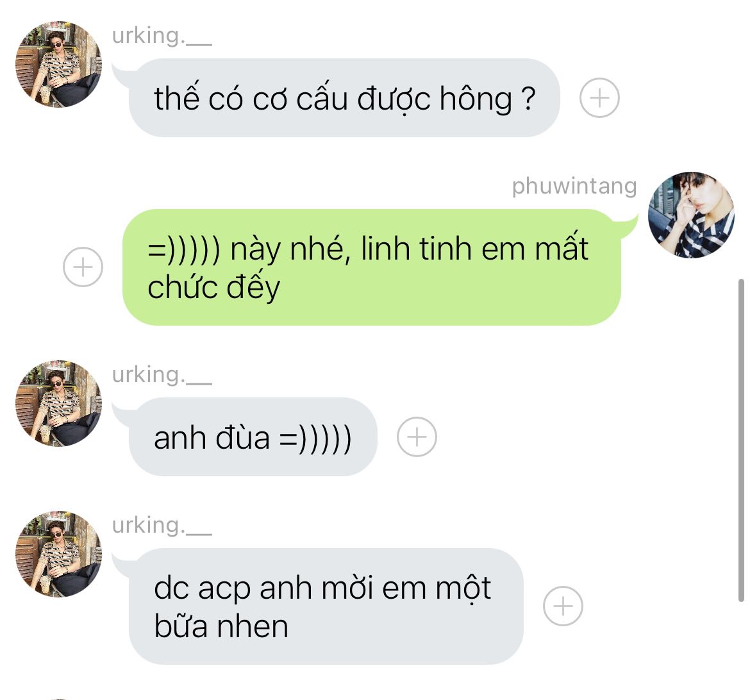Select the green "này nhé, linh tinh" bubble

[x=372, y=267]
